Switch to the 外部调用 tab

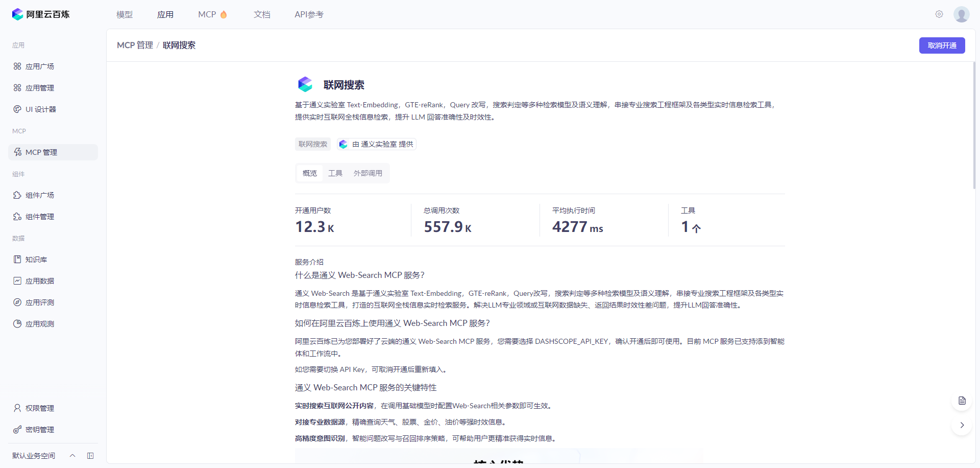pyautogui.click(x=368, y=173)
